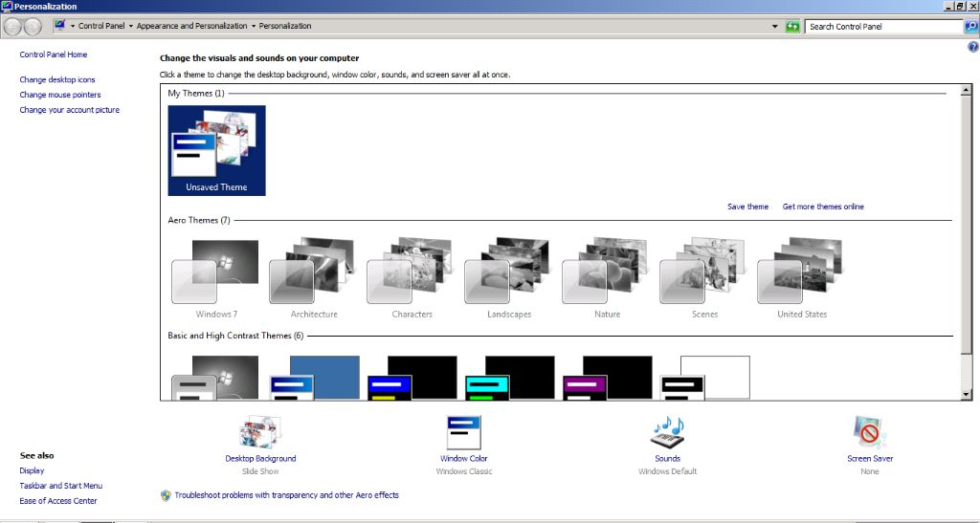
Task: Select the Unsaved Theme thumbnail
Action: pos(216,150)
